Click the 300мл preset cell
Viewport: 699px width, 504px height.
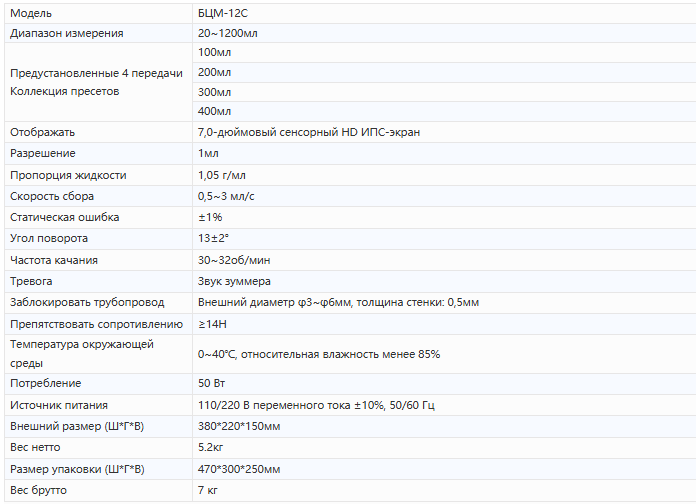pyautogui.click(x=214, y=92)
